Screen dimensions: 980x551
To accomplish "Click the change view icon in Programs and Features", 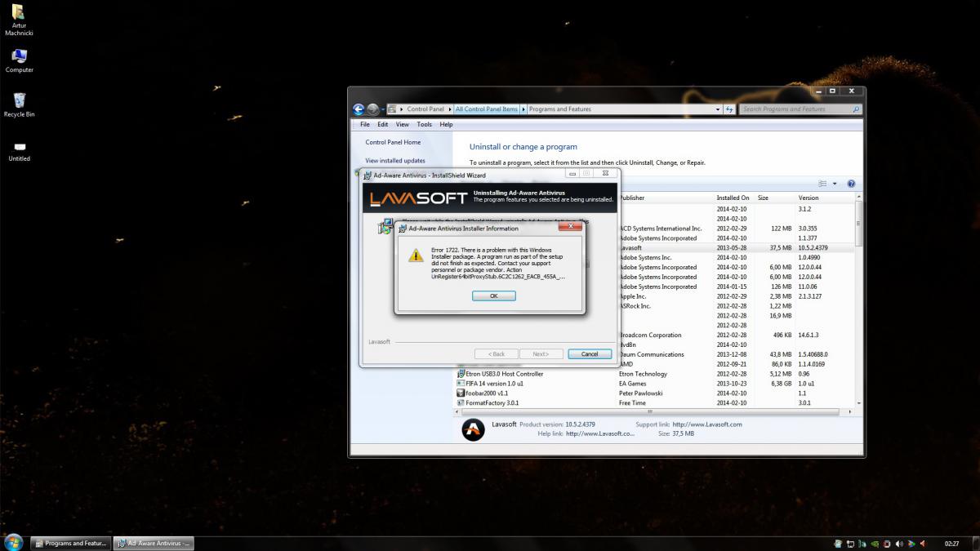I will coord(823,184).
